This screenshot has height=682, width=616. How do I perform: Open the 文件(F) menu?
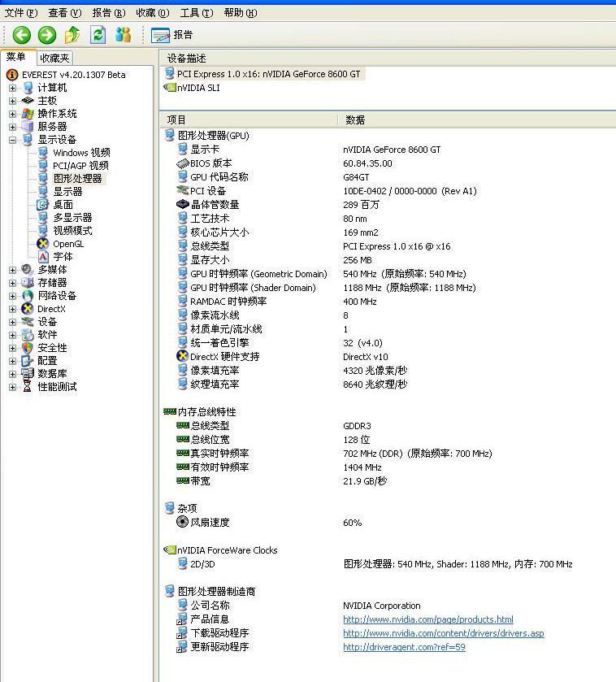click(x=20, y=13)
